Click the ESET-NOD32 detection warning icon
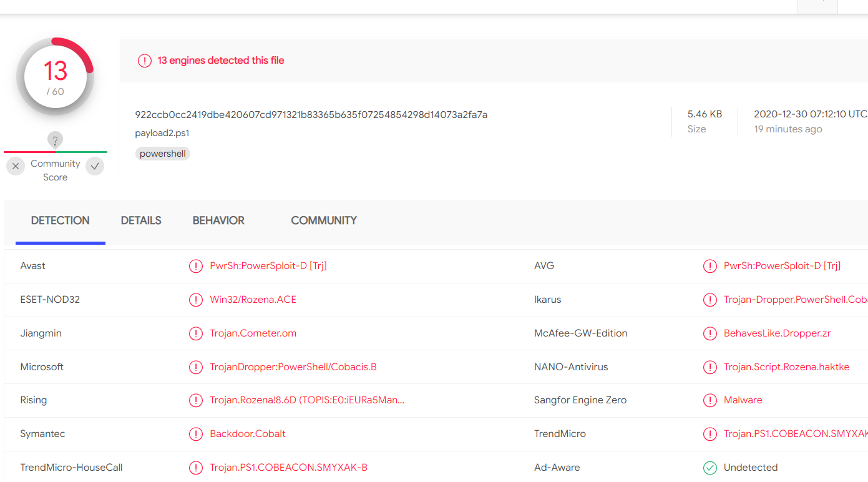Image resolution: width=868 pixels, height=482 pixels. point(196,300)
